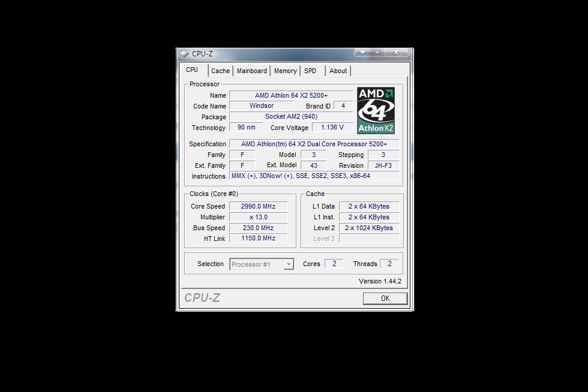Image resolution: width=588 pixels, height=392 pixels.
Task: Click the Version 1.44.2 text
Action: (380, 281)
